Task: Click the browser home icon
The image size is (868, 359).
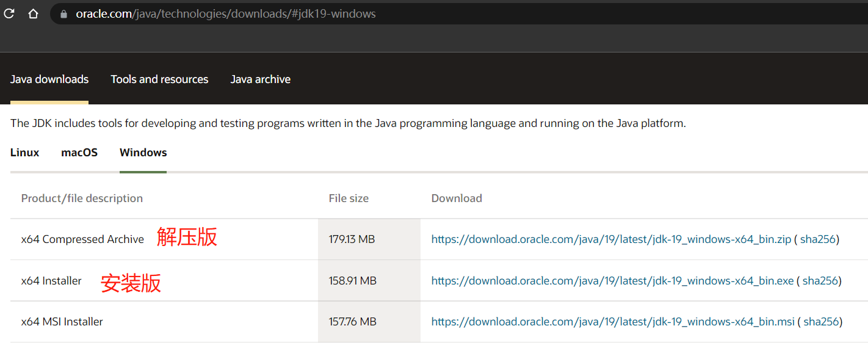Action: (34, 13)
